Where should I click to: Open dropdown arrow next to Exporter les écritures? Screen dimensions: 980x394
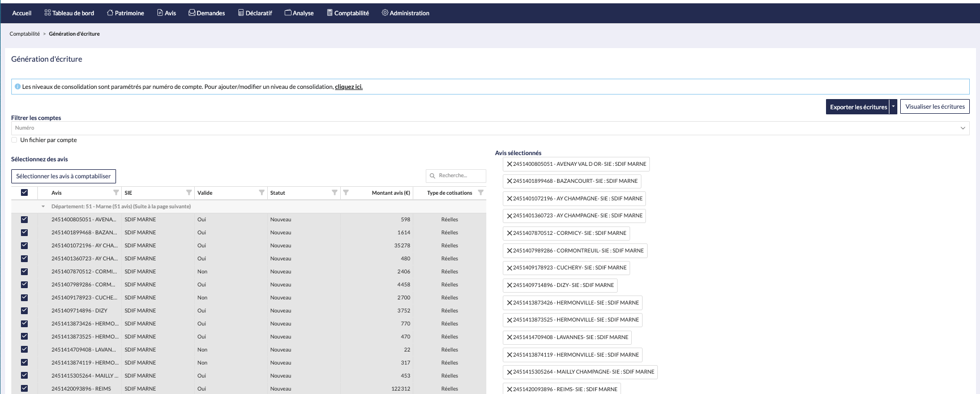pos(893,106)
